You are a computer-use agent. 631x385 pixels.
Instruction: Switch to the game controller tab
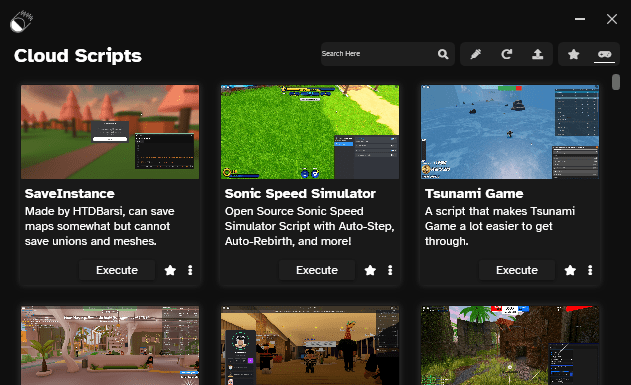(x=604, y=54)
